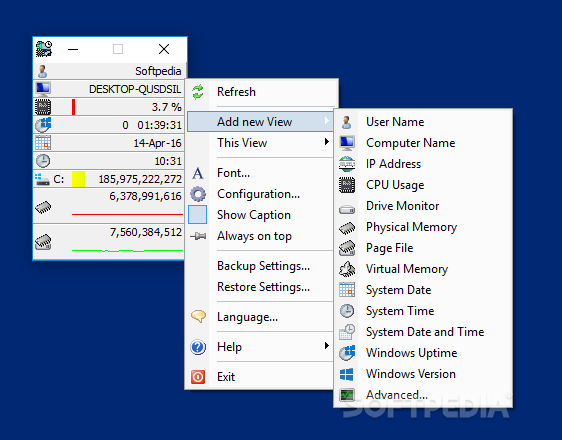
Task: Click the time value 10:31
Action: click(x=168, y=161)
